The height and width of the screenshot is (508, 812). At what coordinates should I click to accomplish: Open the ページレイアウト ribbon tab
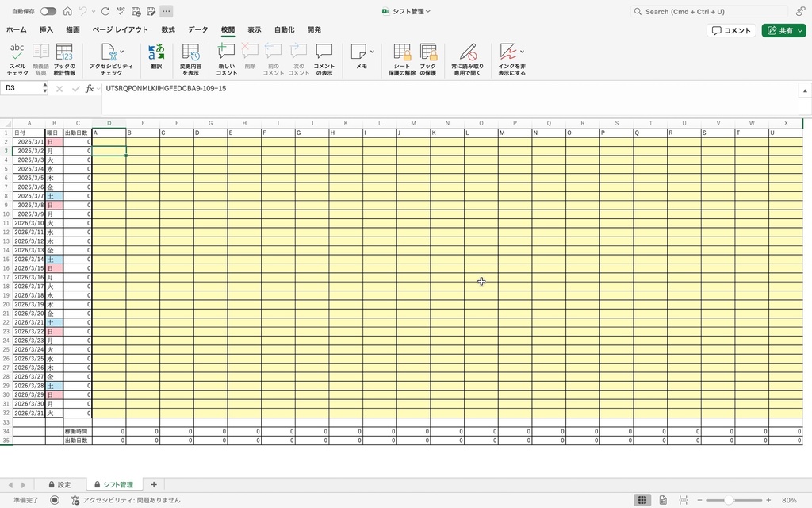click(121, 30)
